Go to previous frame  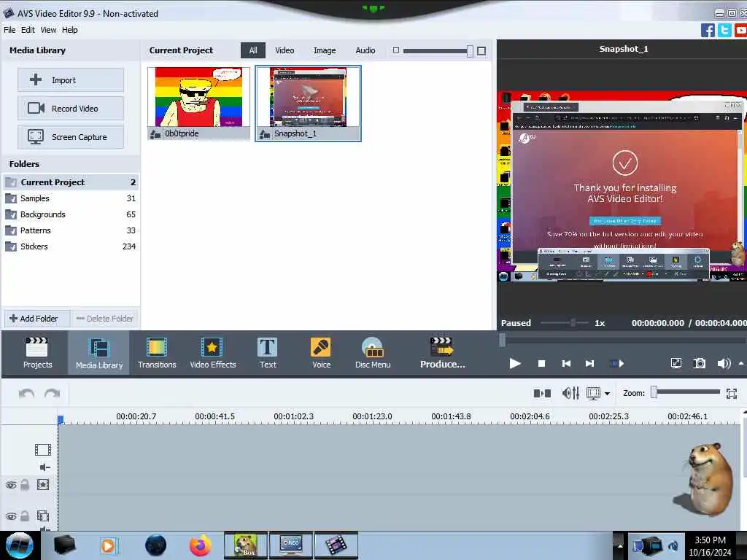(566, 364)
